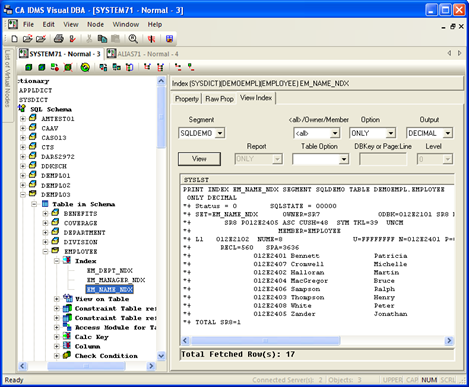Click the tree panel horizontal scrollbar thumb
The width and height of the screenshot is (473, 391).
[86, 366]
